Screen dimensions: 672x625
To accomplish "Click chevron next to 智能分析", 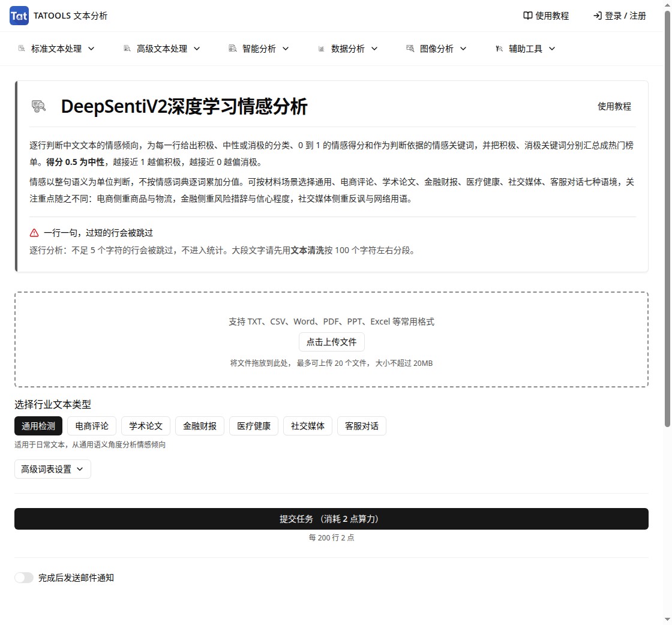I will point(286,49).
